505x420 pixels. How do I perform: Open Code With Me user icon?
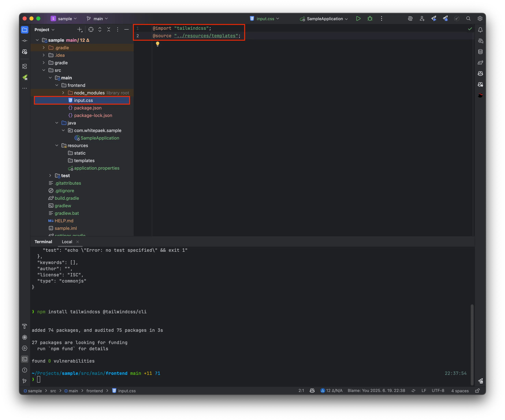[x=422, y=18]
